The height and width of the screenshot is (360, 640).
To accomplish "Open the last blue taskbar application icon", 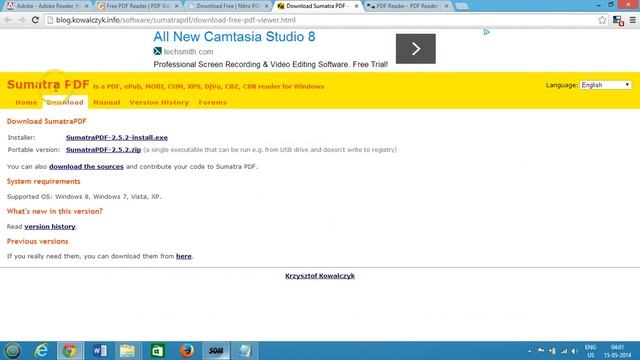I will pos(244,351).
